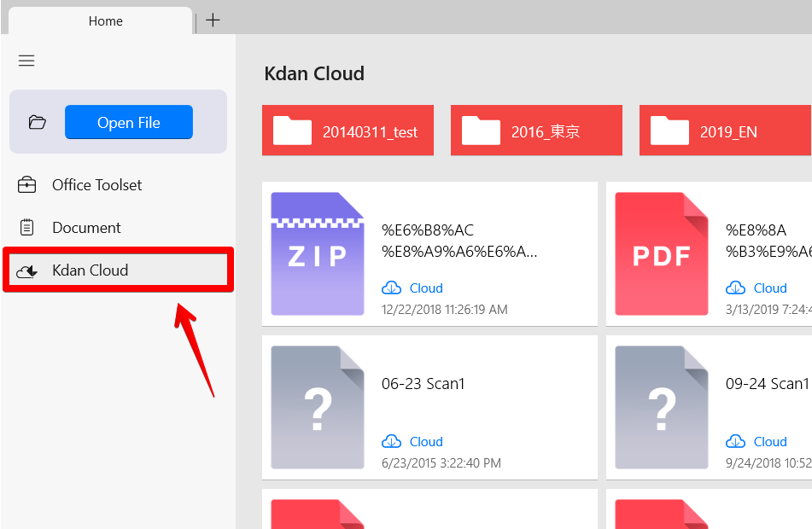Screen dimensions: 812x529
Task: Click the Document notepad icon
Action: click(26, 227)
